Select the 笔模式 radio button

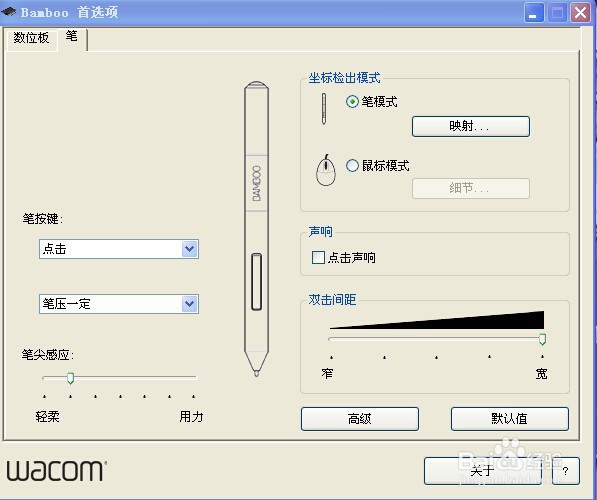pos(352,101)
